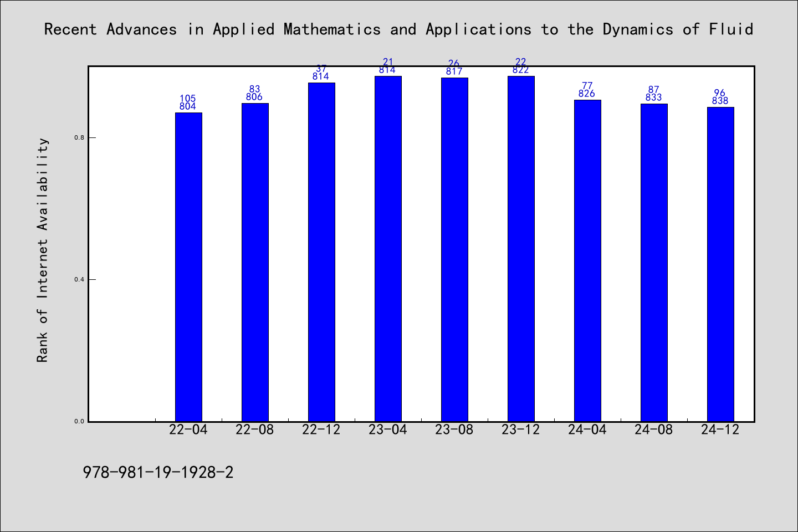Select the 22-04 bar

188,267
